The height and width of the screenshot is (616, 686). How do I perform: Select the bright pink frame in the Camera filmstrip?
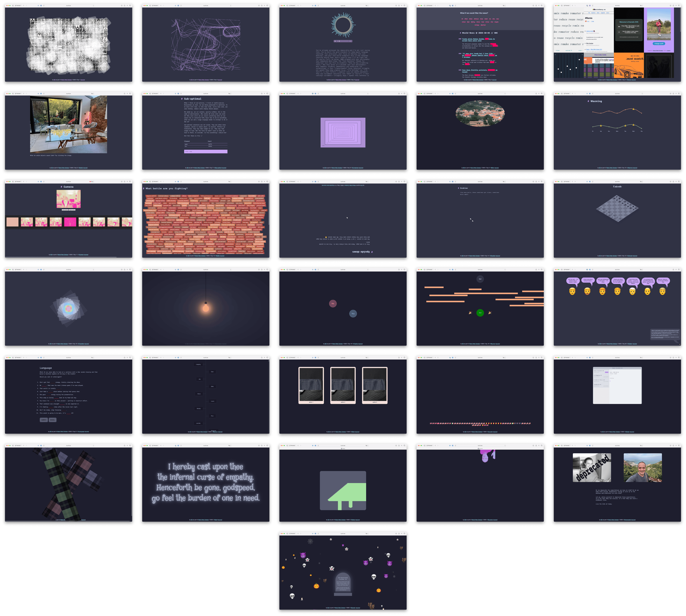point(70,222)
